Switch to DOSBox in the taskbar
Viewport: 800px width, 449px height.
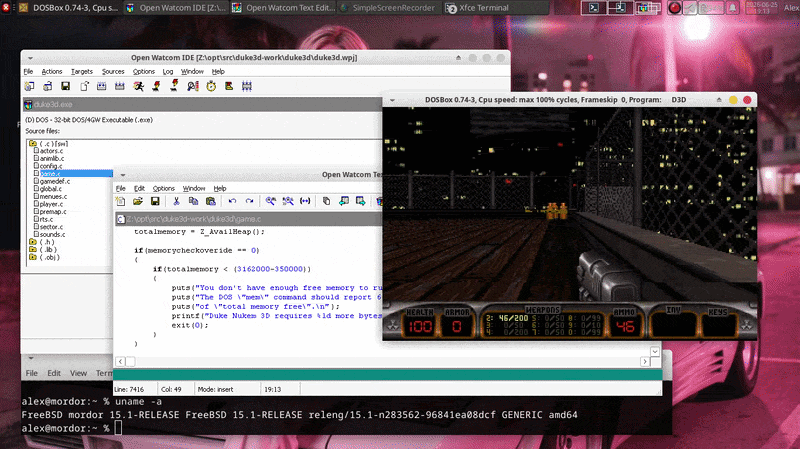point(68,8)
